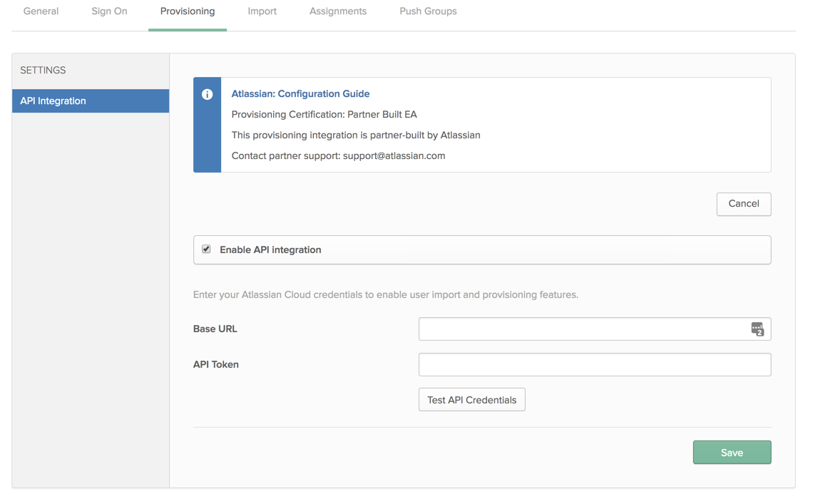Click the API Token field label
The image size is (813, 504).
click(215, 364)
